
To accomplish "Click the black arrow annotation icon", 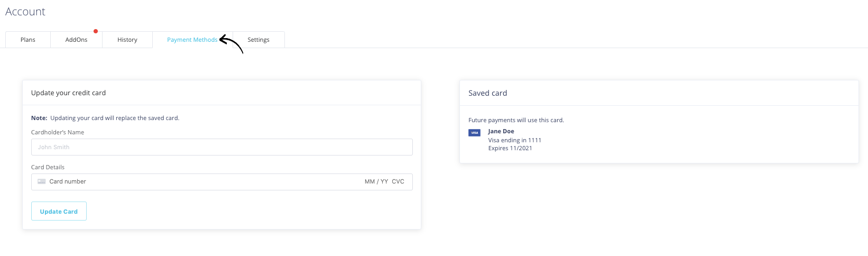I will coord(231,44).
